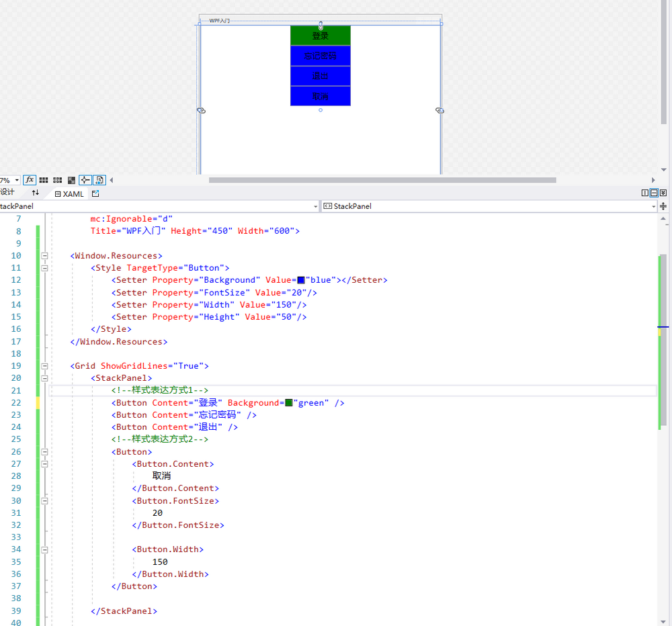Click the code editor scroll down arrow

pos(663,621)
